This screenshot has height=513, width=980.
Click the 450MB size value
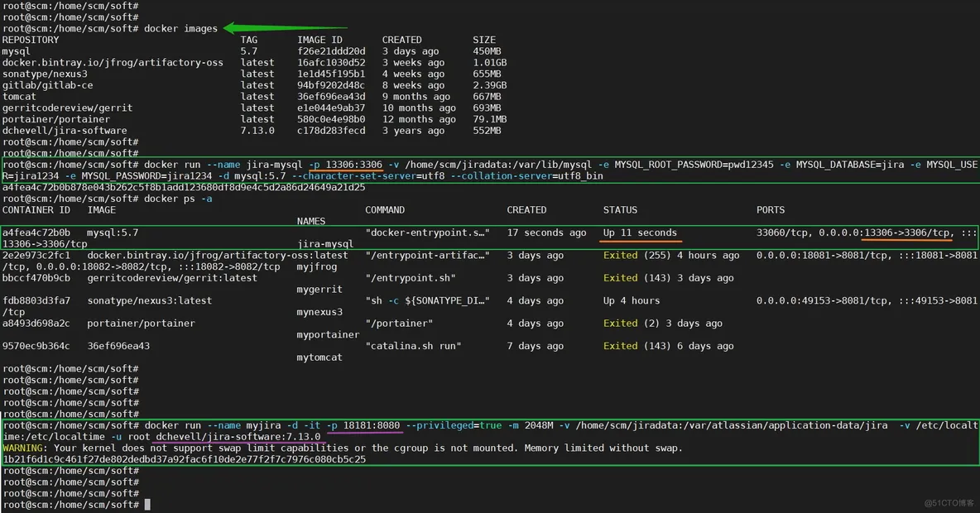[x=487, y=51]
